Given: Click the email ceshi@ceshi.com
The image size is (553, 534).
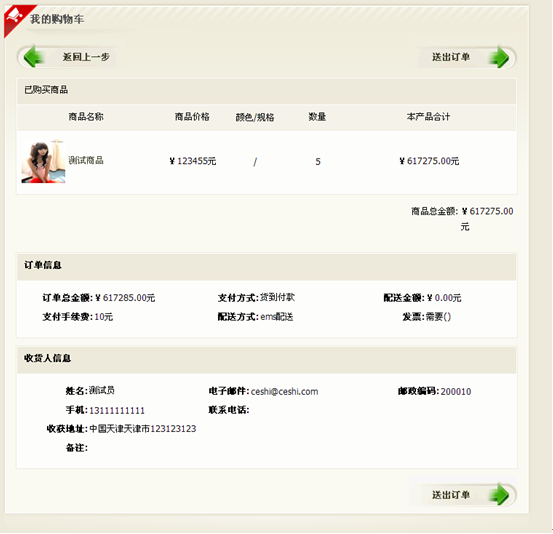Looking at the screenshot, I should coord(284,391).
